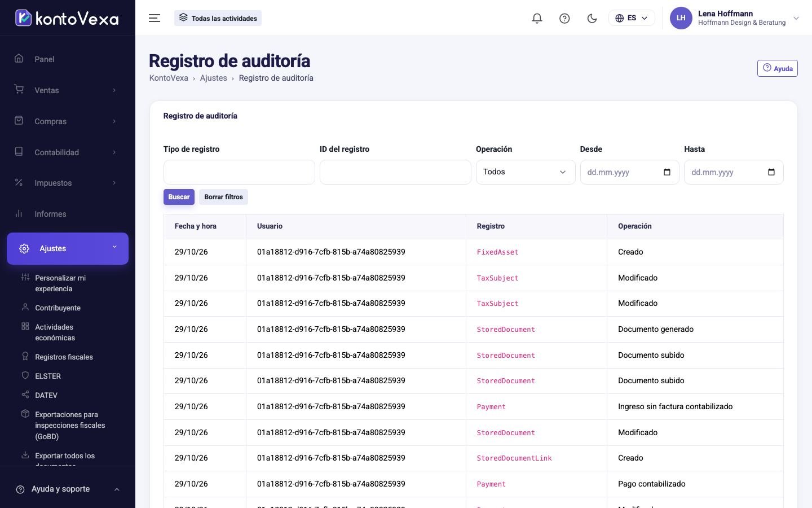Click the Compras bag icon
The height and width of the screenshot is (508, 812).
(x=19, y=120)
